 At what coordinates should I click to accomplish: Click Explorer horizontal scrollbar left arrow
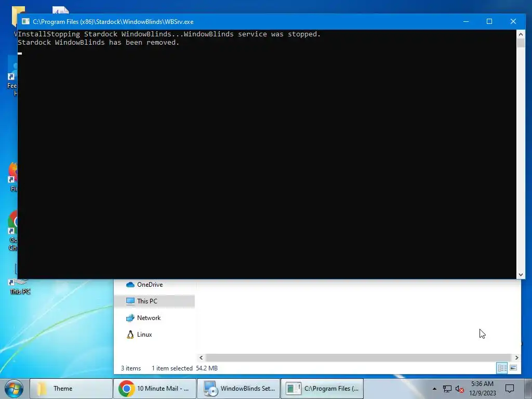[x=201, y=357]
